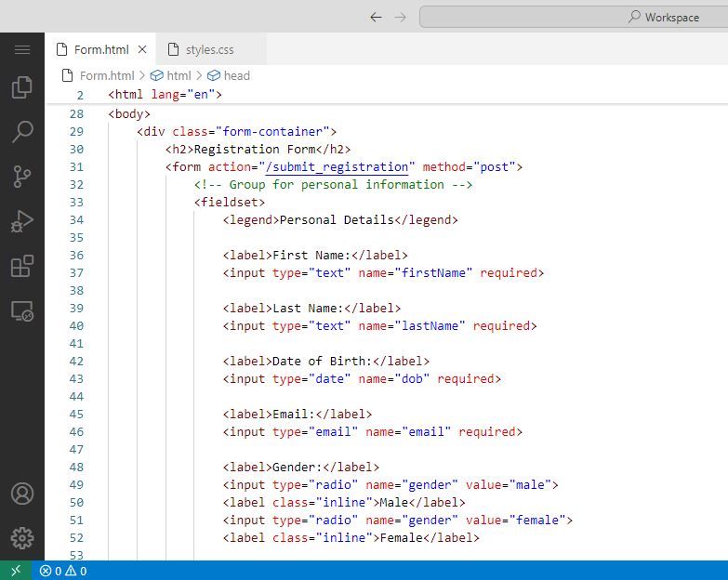The image size is (728, 580).
Task: Open the Manage settings gear
Action: click(21, 538)
